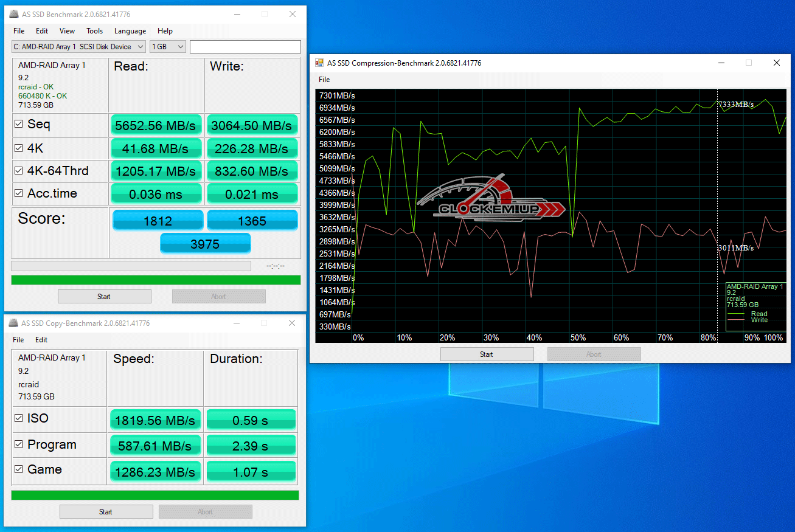Toggle the ISO copy test checkbox
The width and height of the screenshot is (795, 532).
pos(19,418)
